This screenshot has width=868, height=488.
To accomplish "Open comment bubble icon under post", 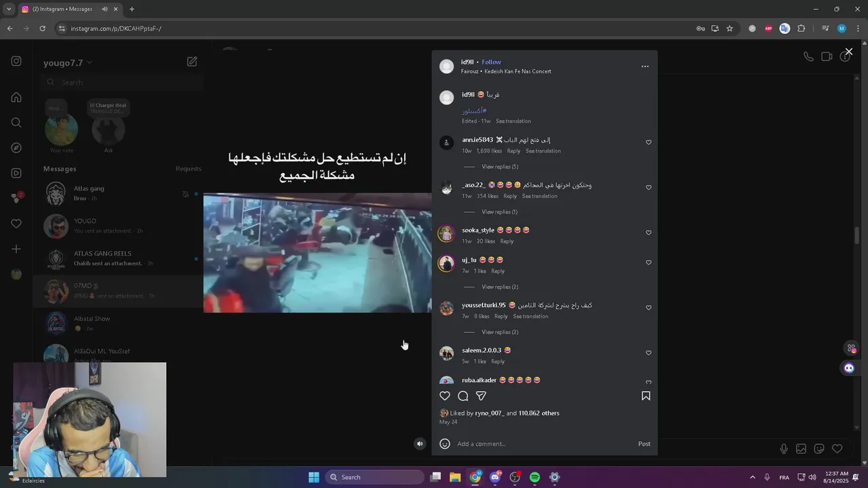I will (x=463, y=396).
